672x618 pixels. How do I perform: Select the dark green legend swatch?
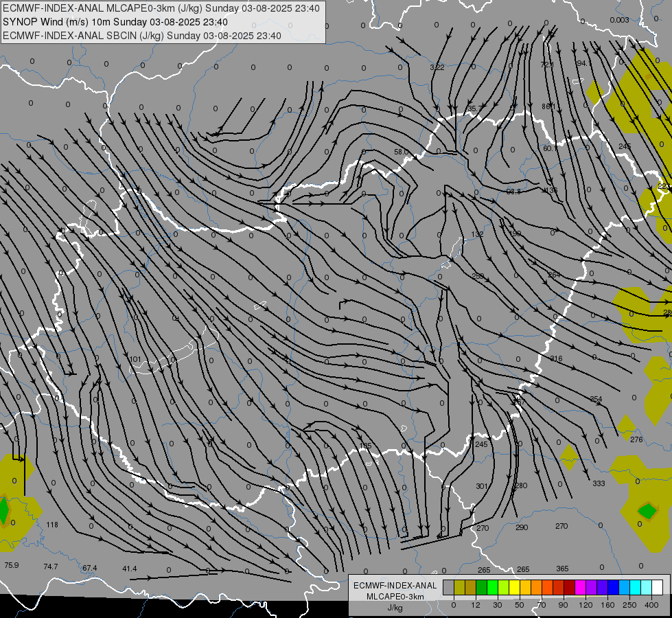481,588
